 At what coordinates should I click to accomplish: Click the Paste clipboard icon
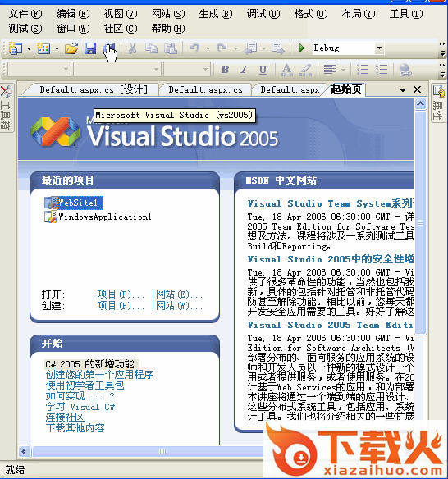171,48
